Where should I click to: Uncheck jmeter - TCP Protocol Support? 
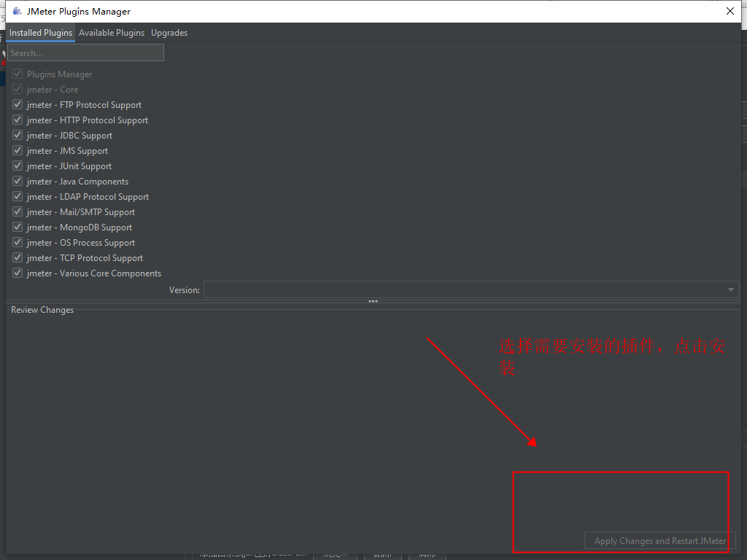[18, 257]
